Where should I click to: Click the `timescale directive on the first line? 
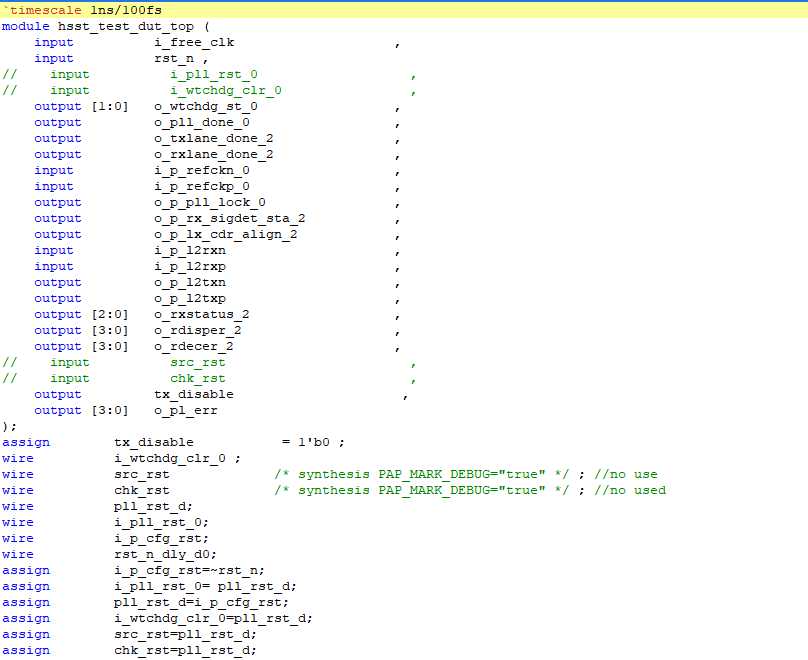pos(40,9)
